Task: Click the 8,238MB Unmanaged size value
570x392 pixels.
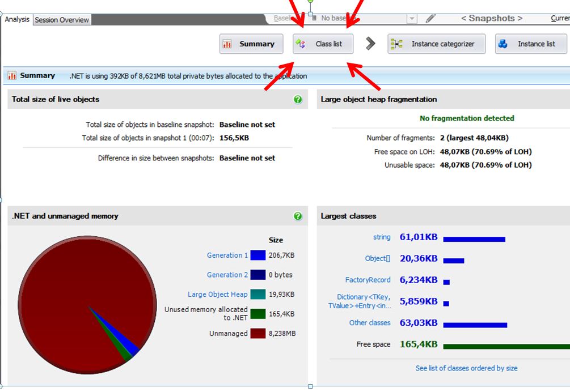Action: click(x=282, y=334)
